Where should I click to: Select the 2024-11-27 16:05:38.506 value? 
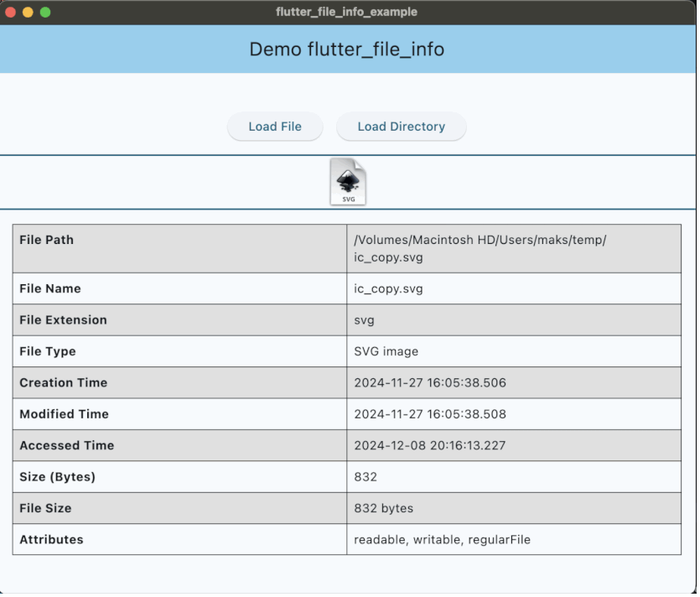click(432, 384)
